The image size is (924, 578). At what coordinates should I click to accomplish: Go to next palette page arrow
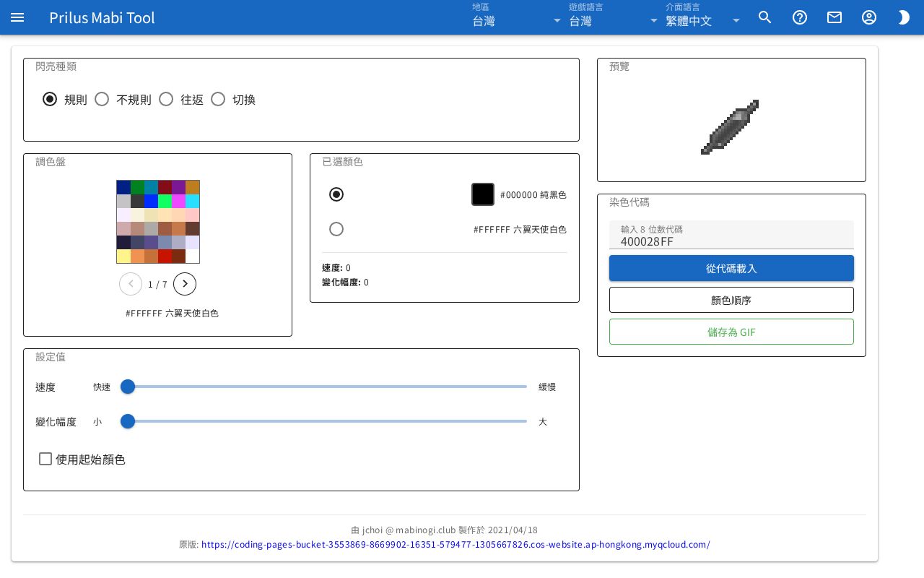coord(185,284)
